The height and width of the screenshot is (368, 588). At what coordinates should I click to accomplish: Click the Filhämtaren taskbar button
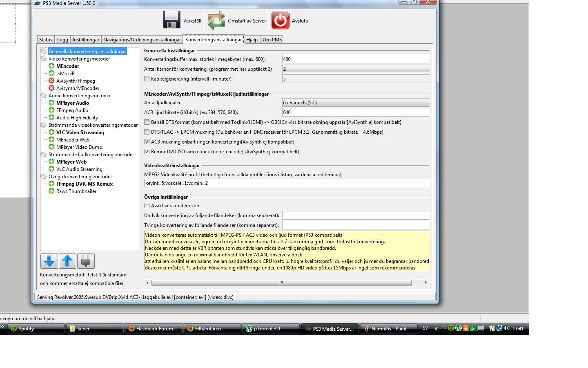click(212, 328)
